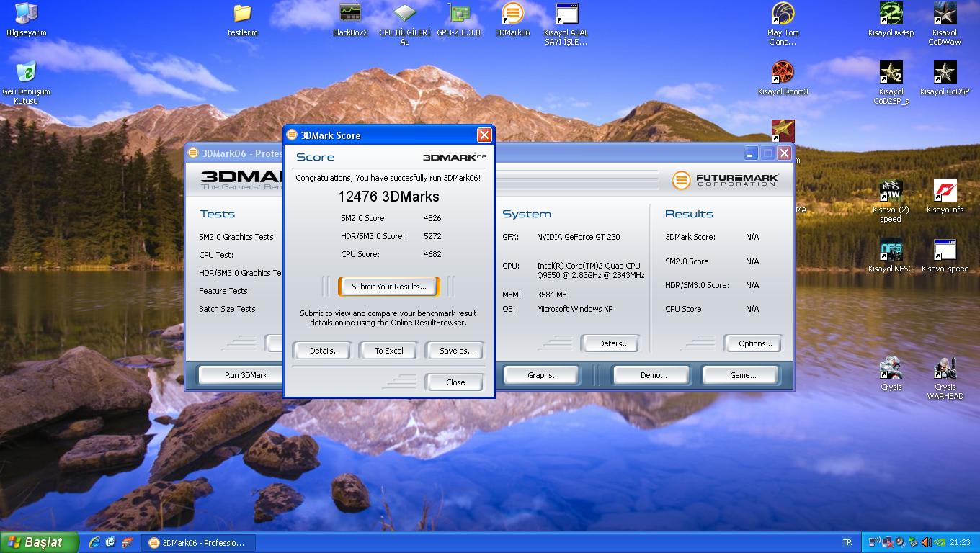
Task: Select the Crysis desktop icon
Action: pos(891,374)
